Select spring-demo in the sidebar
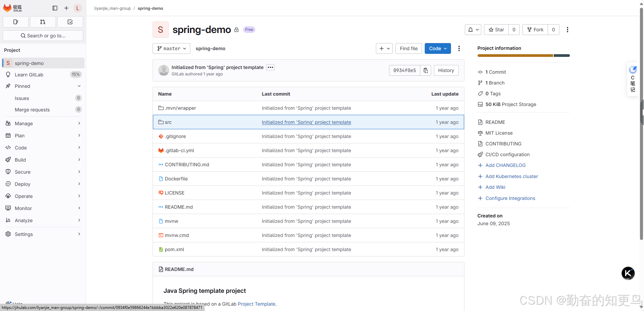 [x=43, y=63]
